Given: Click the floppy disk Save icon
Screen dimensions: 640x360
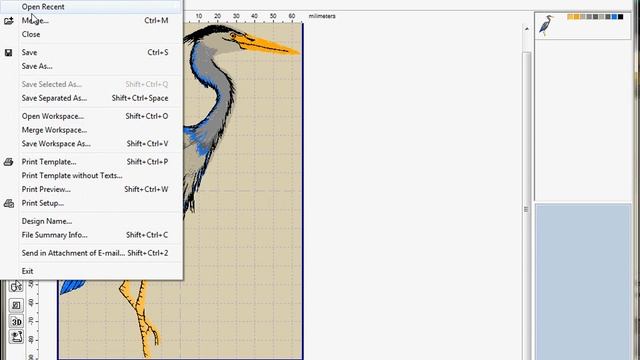Looking at the screenshot, I should pos(9,52).
